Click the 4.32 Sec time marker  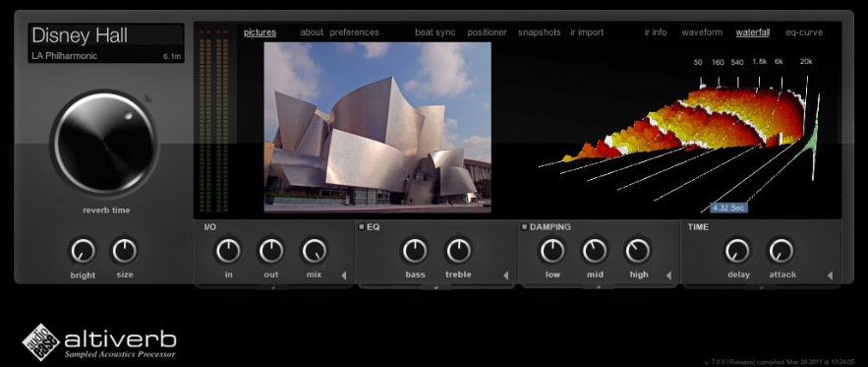(728, 208)
